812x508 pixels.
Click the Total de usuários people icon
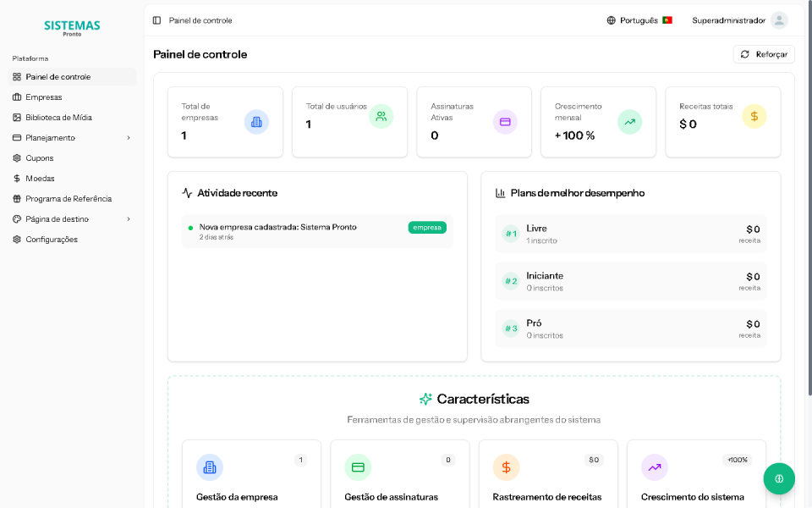(381, 117)
